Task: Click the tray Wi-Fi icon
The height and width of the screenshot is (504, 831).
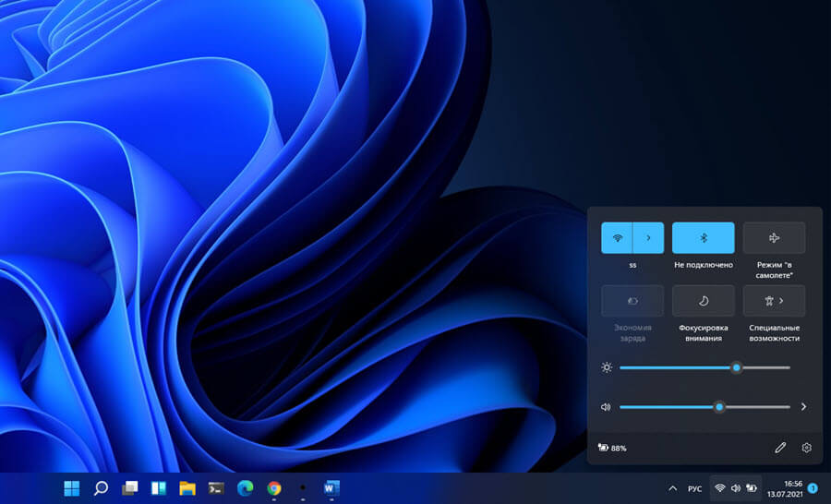Action: pyautogui.click(x=719, y=488)
